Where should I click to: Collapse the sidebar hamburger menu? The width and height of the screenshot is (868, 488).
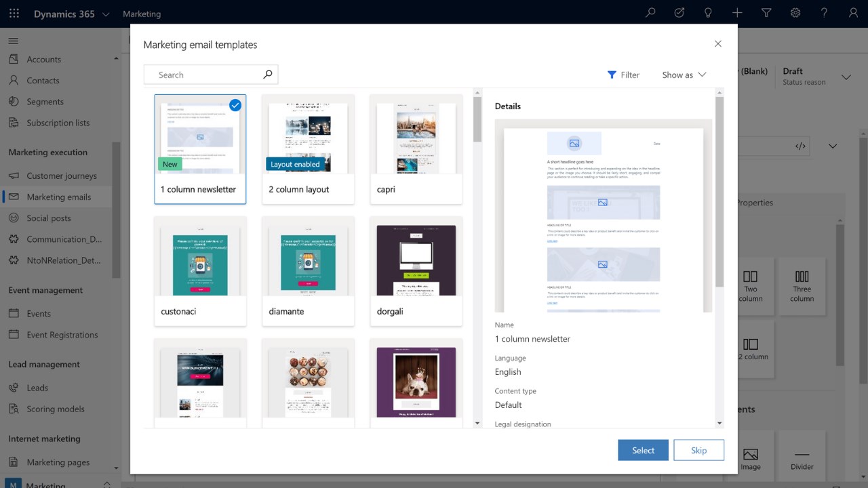coord(13,41)
